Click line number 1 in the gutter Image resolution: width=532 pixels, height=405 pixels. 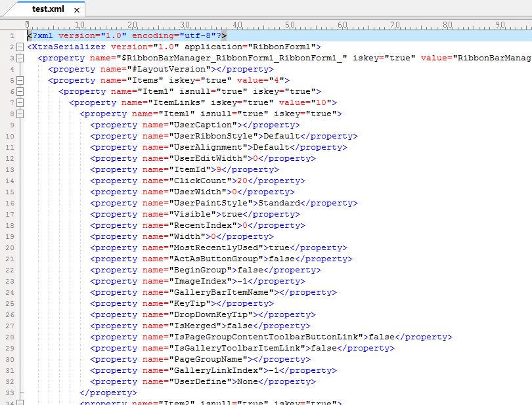point(12,35)
